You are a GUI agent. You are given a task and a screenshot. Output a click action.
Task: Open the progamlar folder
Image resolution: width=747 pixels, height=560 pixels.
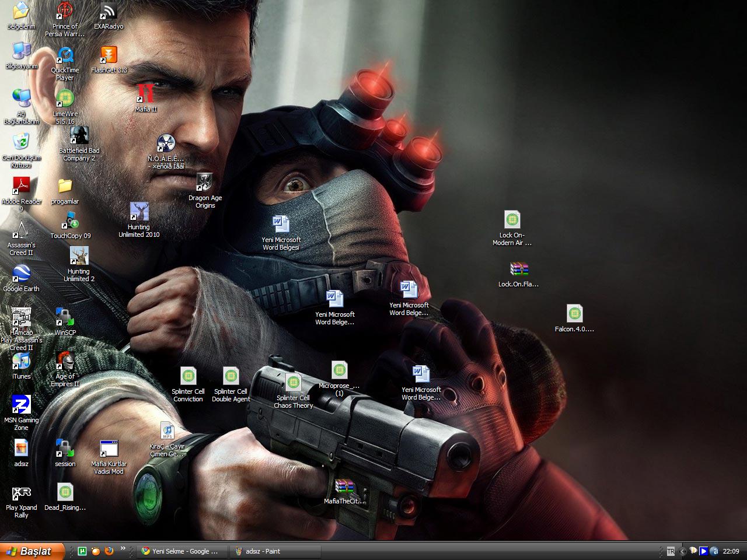tap(65, 185)
